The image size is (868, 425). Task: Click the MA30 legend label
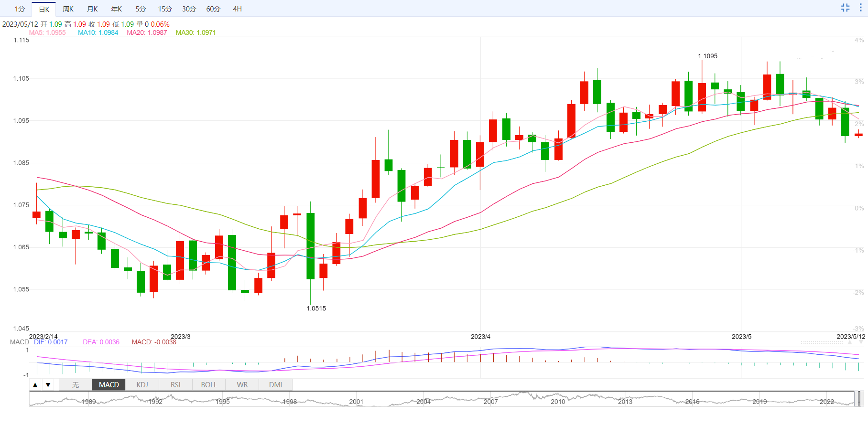(195, 32)
